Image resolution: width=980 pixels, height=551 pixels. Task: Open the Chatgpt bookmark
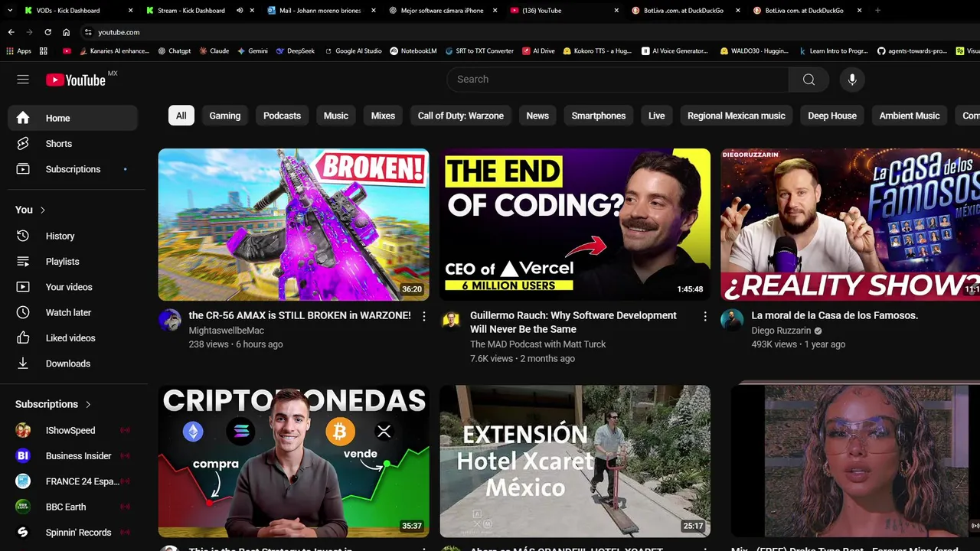175,51
